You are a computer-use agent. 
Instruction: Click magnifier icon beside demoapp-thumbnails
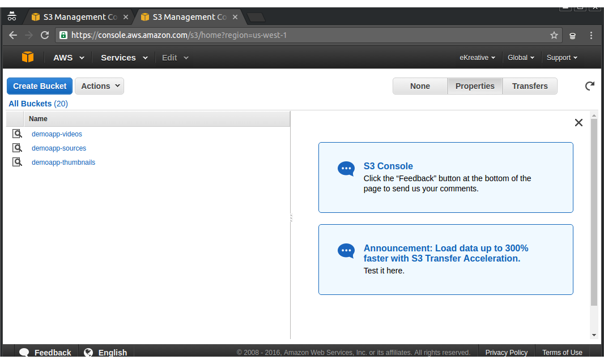[18, 162]
